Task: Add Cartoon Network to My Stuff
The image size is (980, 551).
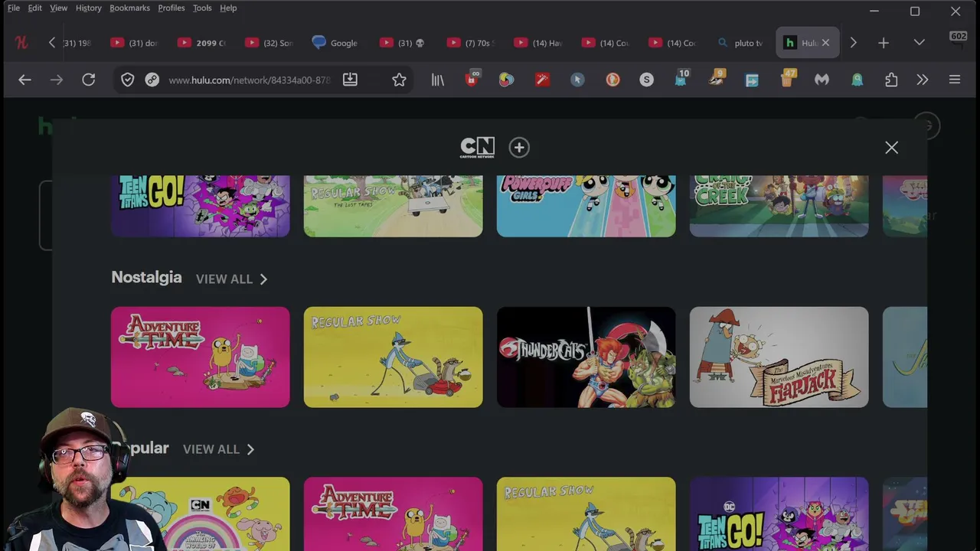Action: [x=519, y=148]
